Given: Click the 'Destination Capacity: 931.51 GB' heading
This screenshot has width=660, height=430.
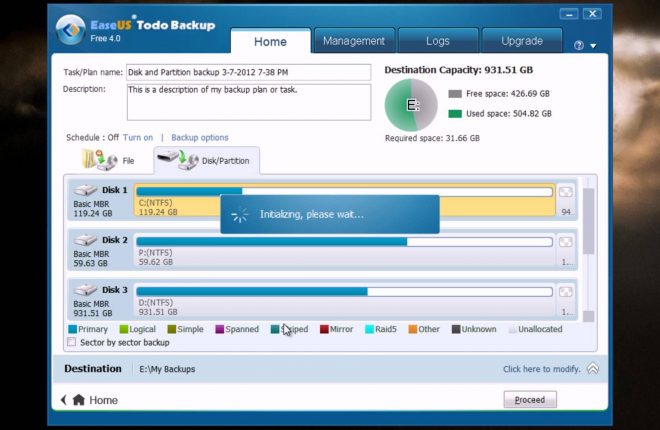Looking at the screenshot, I should [459, 70].
